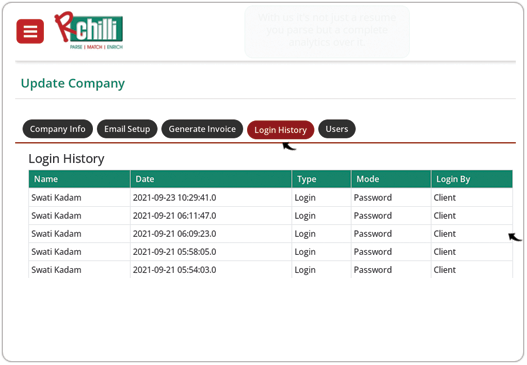Click the Login By column header

point(472,179)
